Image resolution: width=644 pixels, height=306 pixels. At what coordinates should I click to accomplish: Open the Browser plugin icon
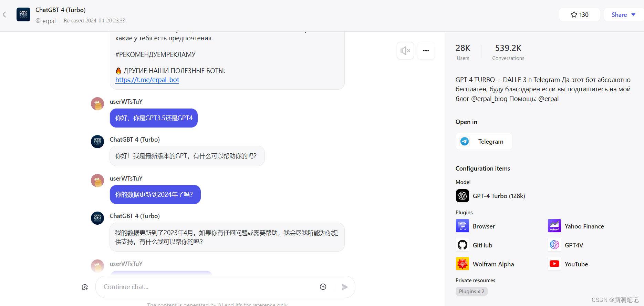[x=463, y=226]
